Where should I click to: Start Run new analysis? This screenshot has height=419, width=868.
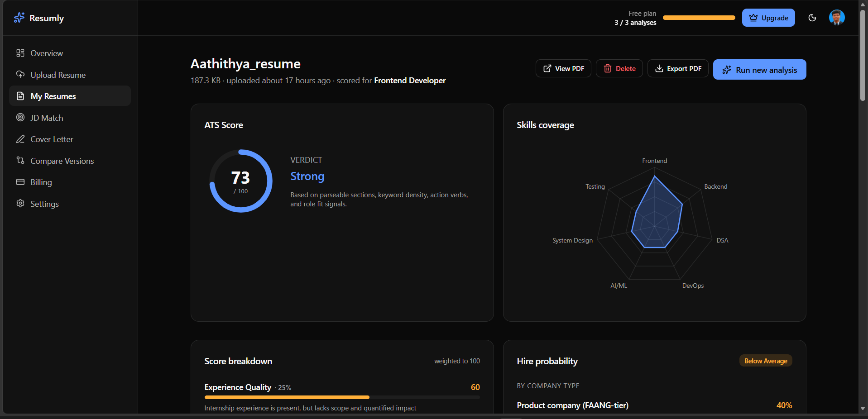point(760,70)
